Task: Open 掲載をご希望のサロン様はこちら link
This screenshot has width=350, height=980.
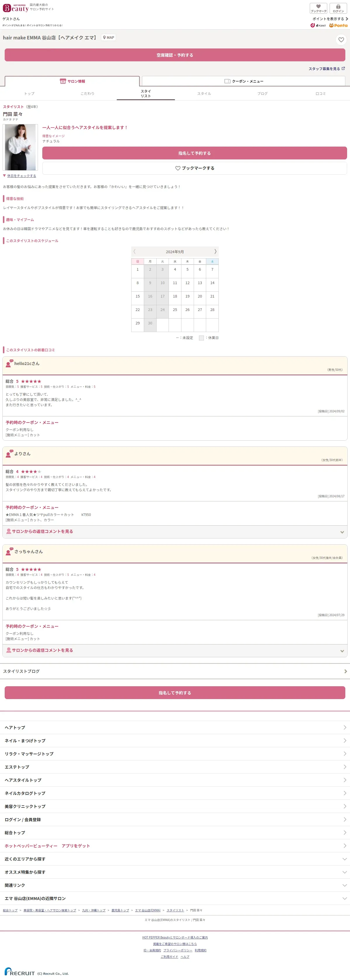Action: point(175,944)
